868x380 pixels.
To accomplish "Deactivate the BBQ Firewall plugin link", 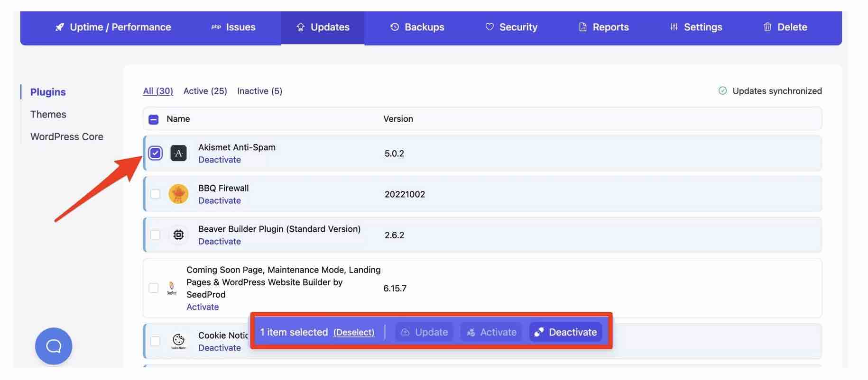I will click(x=220, y=200).
